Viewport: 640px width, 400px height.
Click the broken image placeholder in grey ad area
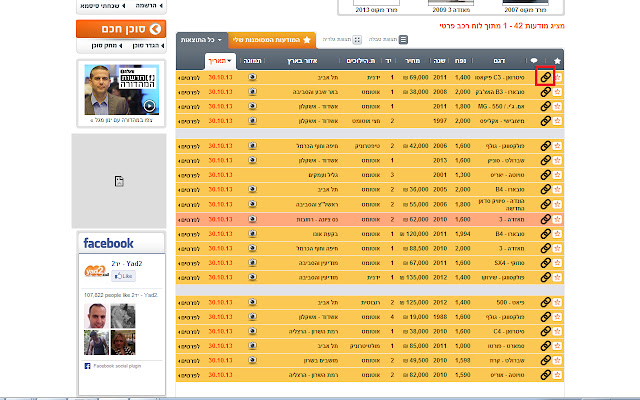tap(119, 181)
